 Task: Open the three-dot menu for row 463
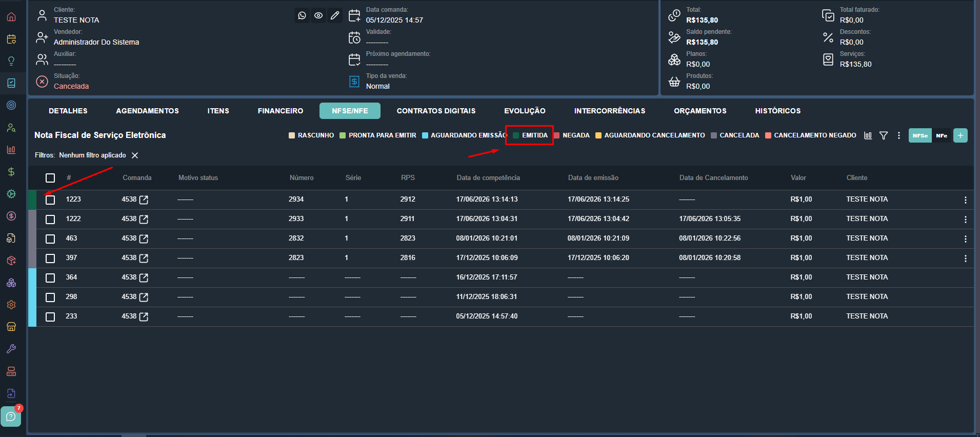tap(965, 239)
